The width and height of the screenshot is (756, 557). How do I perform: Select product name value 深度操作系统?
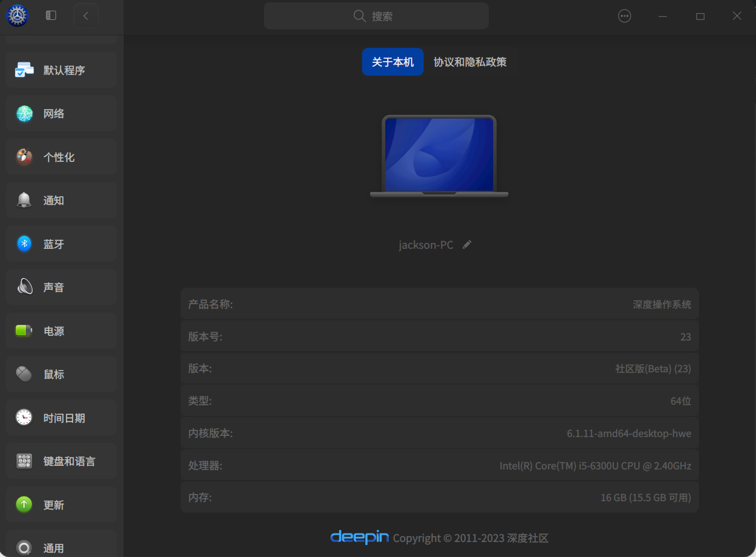tap(662, 304)
